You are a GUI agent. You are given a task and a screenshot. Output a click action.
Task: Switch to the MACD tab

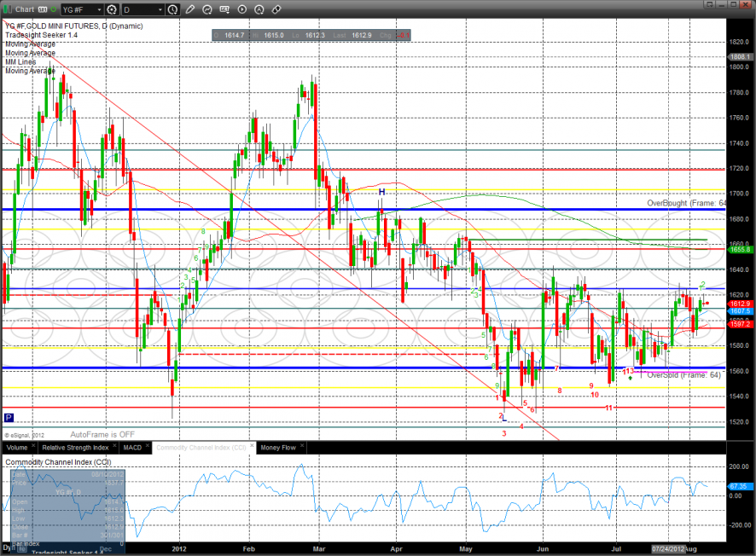132,447
